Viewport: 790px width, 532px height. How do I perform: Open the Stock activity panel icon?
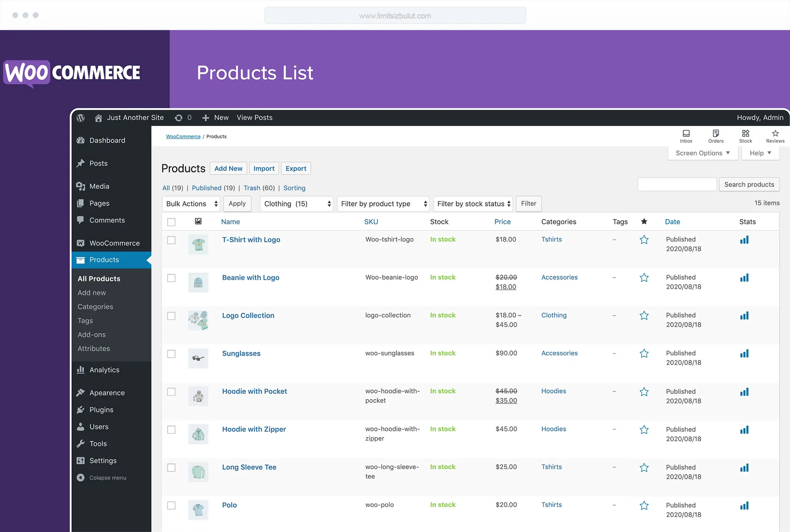745,133
